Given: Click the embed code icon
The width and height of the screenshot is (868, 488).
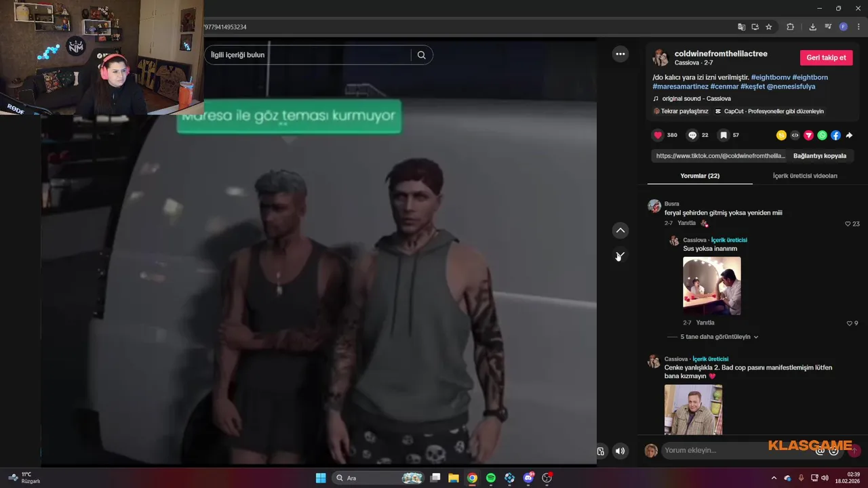Looking at the screenshot, I should tap(795, 136).
